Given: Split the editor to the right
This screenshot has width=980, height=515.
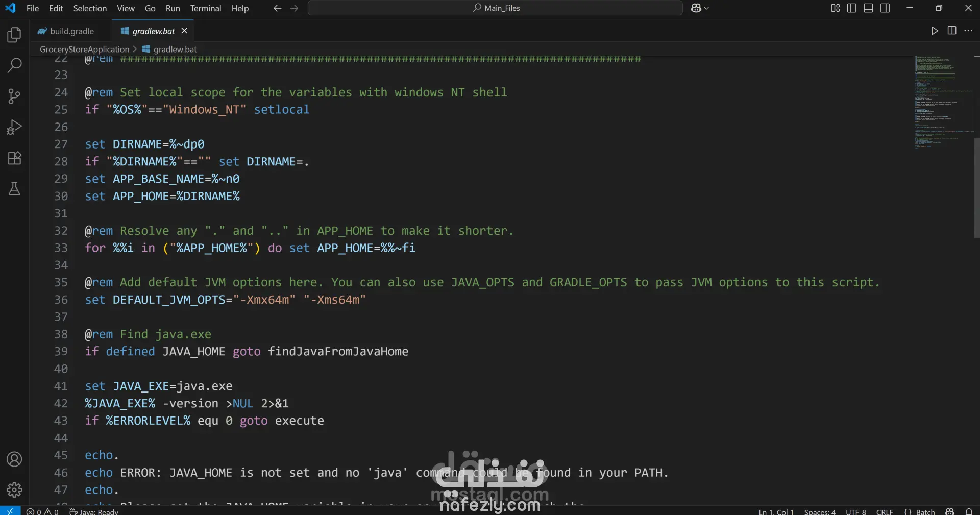Looking at the screenshot, I should click(952, 31).
